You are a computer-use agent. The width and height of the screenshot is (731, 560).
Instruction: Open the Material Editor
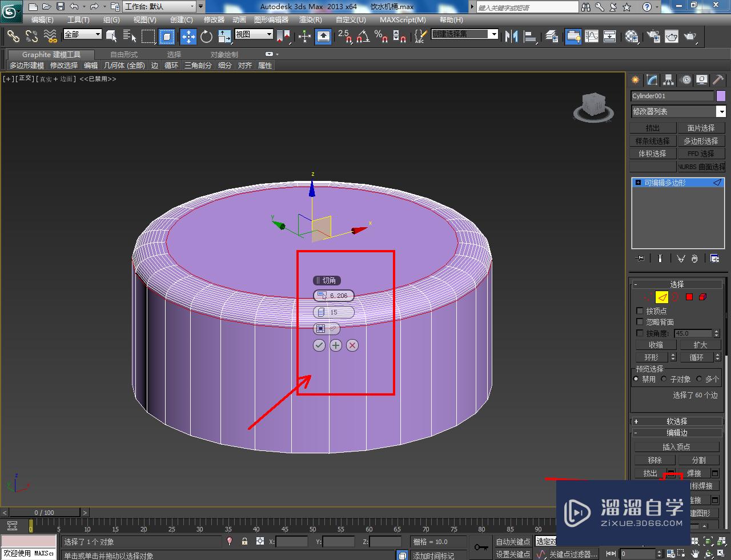[632, 37]
